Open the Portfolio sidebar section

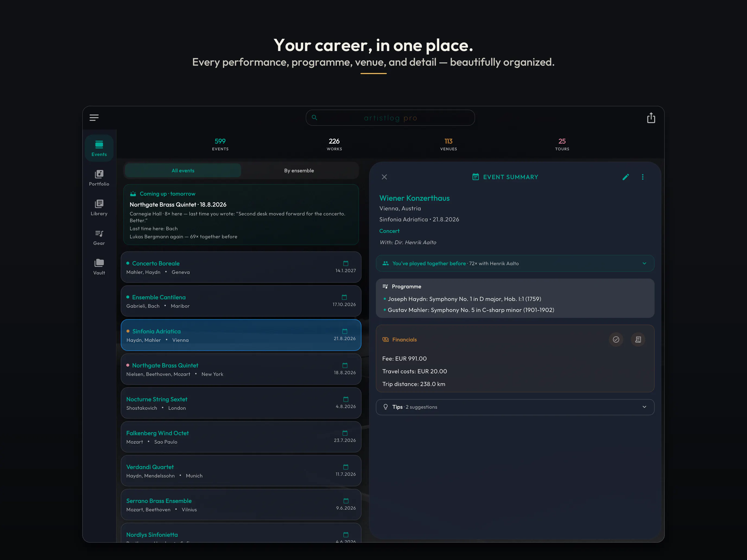click(x=99, y=178)
